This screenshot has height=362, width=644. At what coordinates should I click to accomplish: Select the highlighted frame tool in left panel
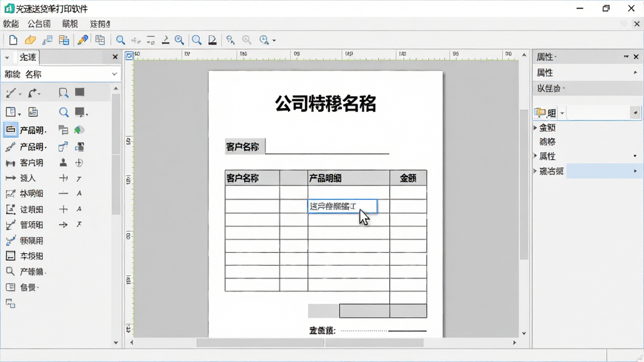point(11,129)
